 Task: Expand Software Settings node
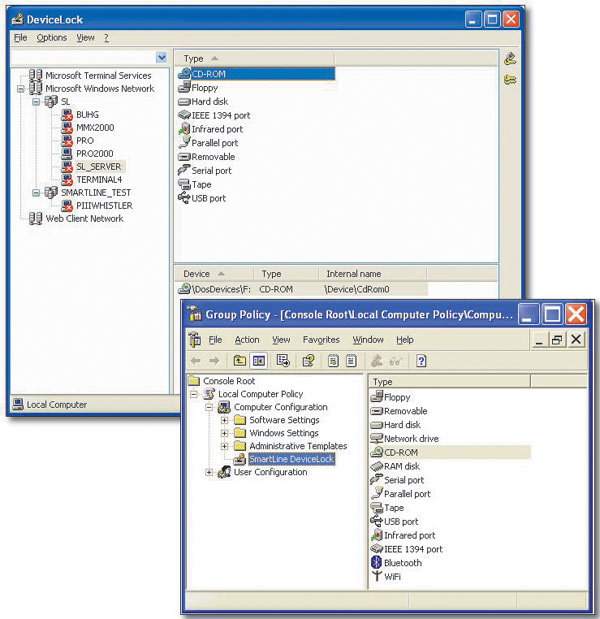coord(225,420)
